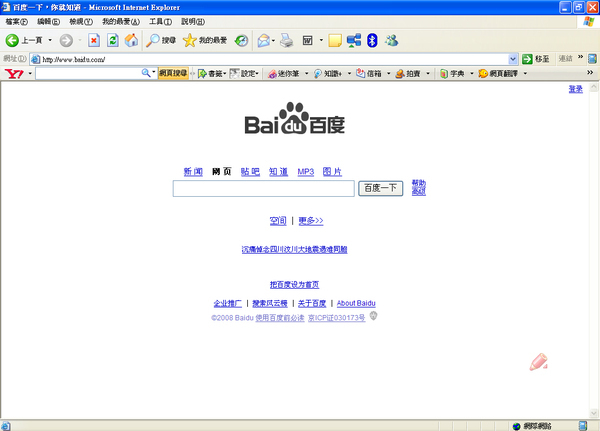Click the pink pencil icon on page
Viewport: 600px width, 431px height.
point(538,362)
